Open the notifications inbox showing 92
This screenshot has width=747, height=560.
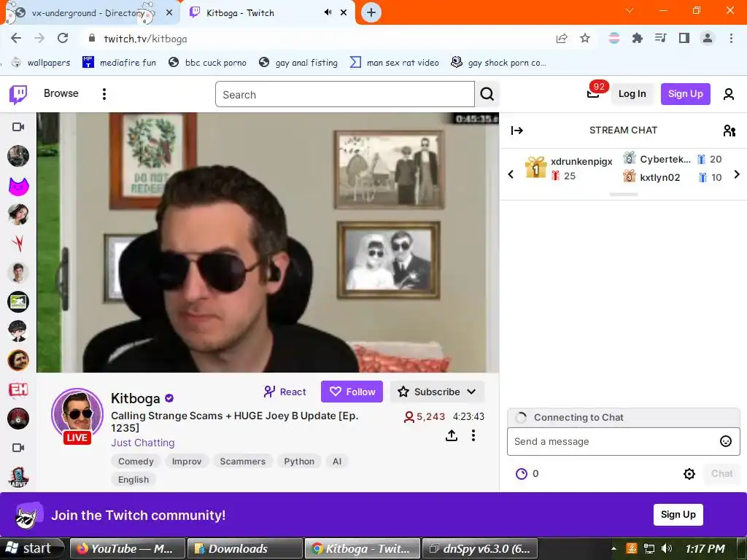[594, 93]
